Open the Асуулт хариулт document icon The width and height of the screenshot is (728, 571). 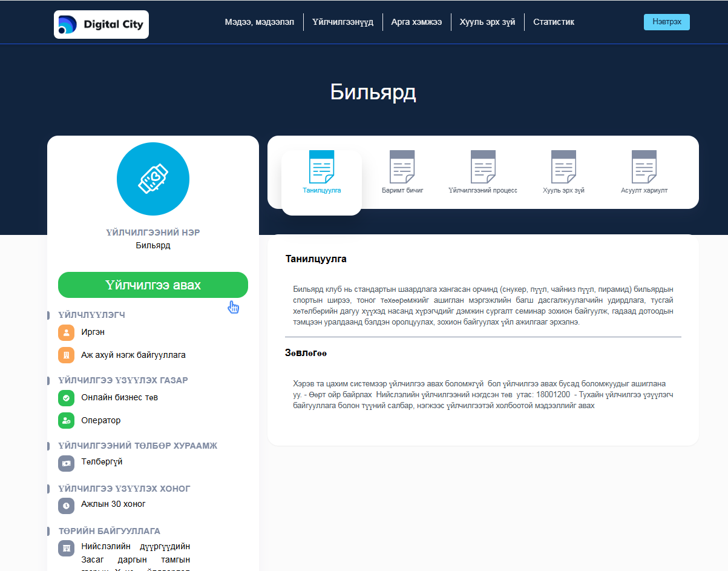tap(644, 168)
